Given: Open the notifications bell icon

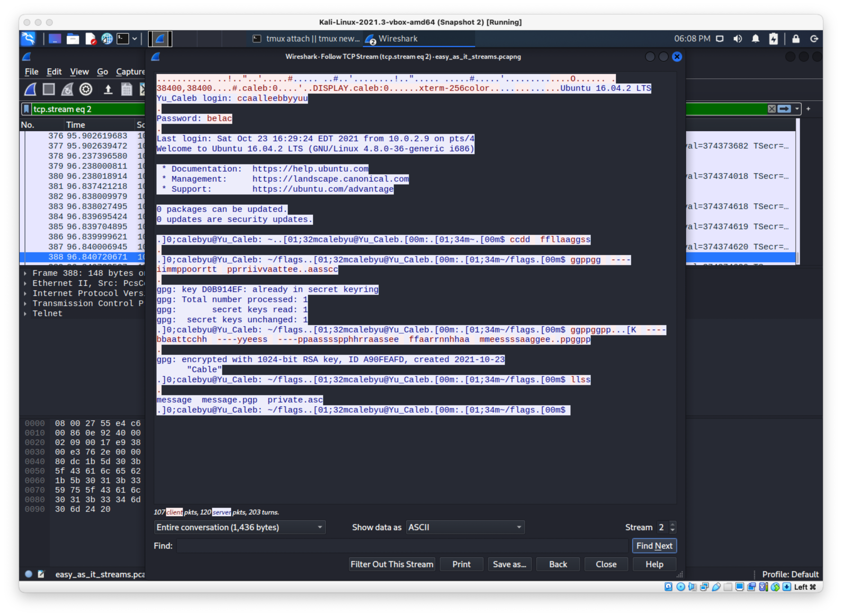Looking at the screenshot, I should (x=756, y=39).
